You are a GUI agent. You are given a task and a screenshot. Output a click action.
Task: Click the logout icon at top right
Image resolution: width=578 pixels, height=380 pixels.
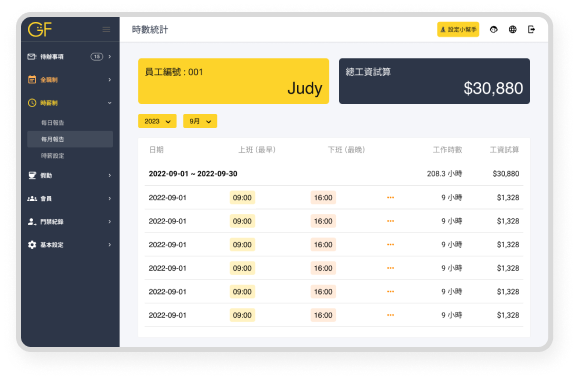531,29
